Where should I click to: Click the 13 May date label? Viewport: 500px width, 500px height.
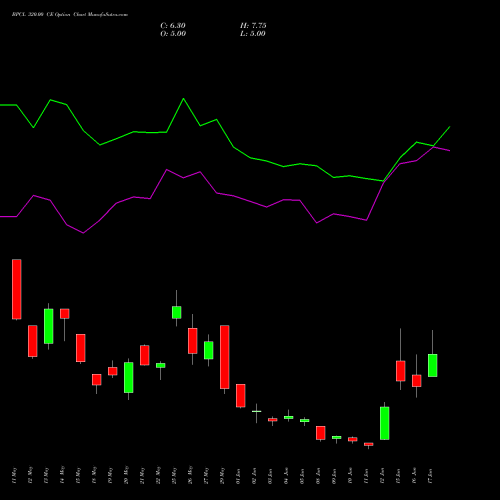(x=46, y=476)
